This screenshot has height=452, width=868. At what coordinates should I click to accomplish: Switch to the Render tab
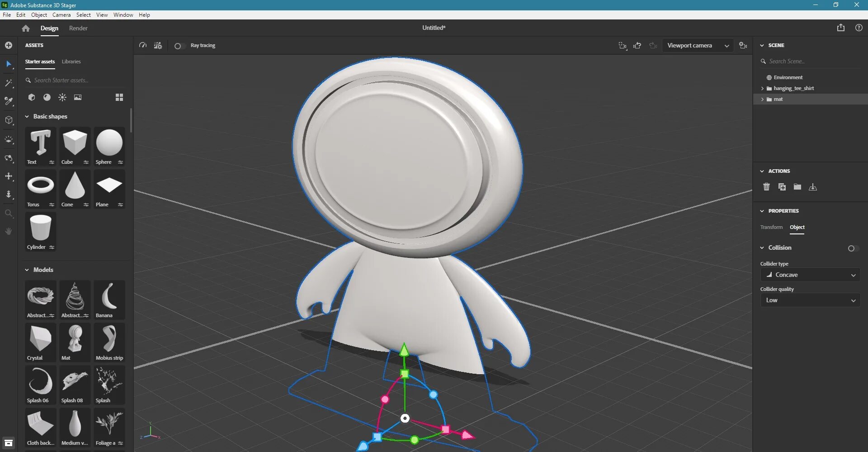coord(78,28)
